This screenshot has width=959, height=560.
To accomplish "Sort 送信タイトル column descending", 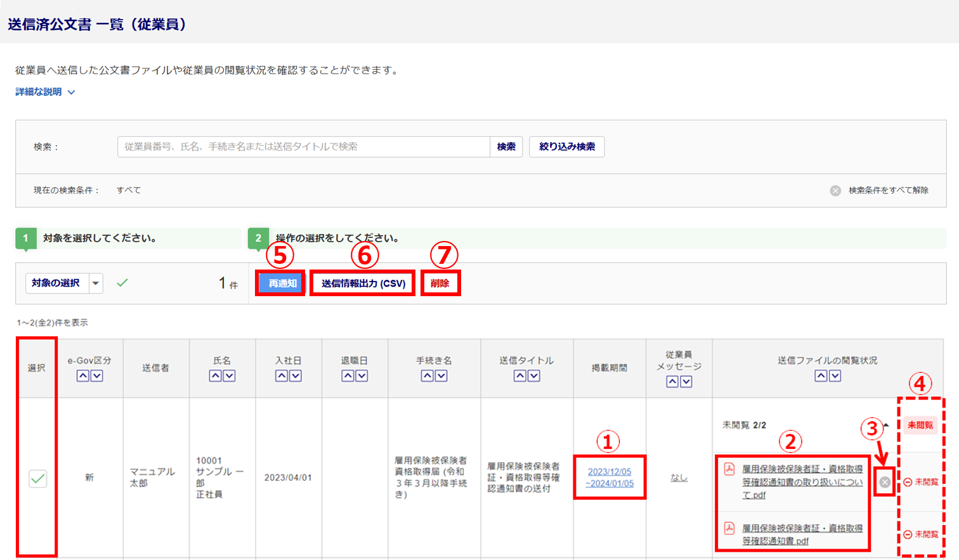I will [x=534, y=376].
